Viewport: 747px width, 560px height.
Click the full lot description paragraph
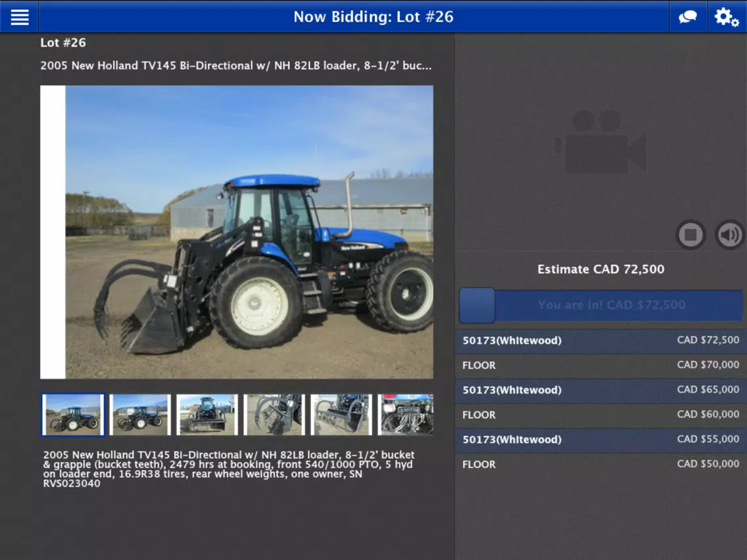[229, 469]
